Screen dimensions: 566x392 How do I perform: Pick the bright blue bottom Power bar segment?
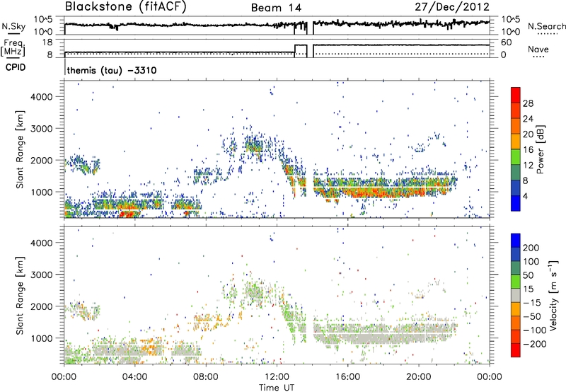pyautogui.click(x=516, y=203)
